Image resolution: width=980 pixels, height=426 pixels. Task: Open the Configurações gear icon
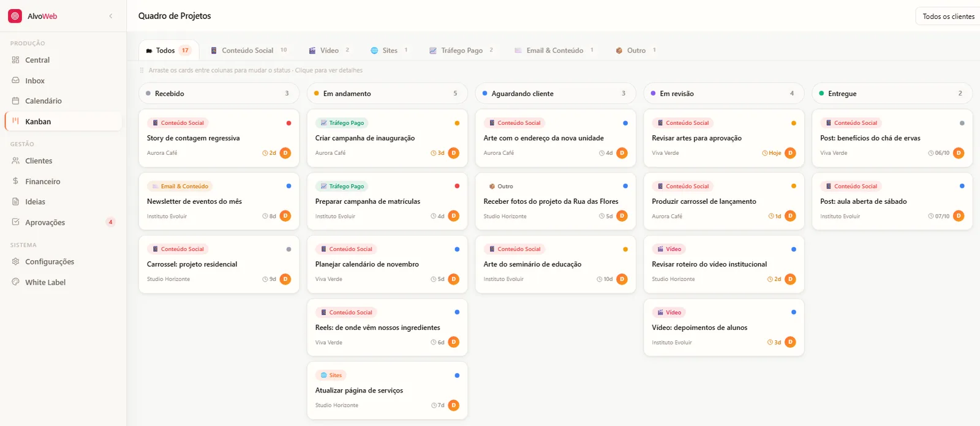pyautogui.click(x=15, y=261)
